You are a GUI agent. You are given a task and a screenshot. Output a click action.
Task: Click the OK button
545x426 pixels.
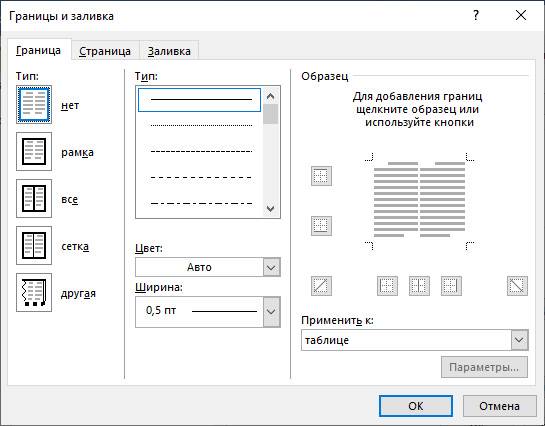tap(416, 406)
